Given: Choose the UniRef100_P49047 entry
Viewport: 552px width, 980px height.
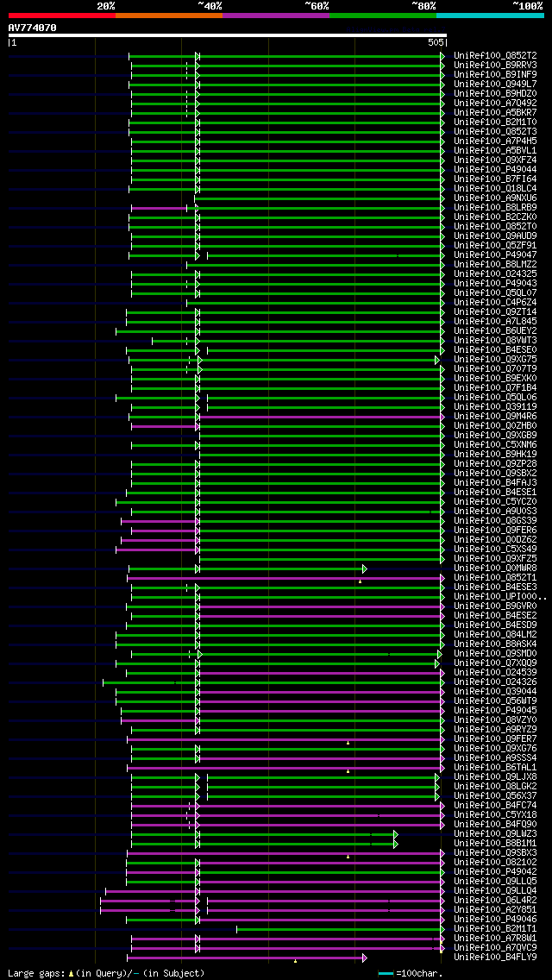Looking at the screenshot, I should click(x=495, y=254).
